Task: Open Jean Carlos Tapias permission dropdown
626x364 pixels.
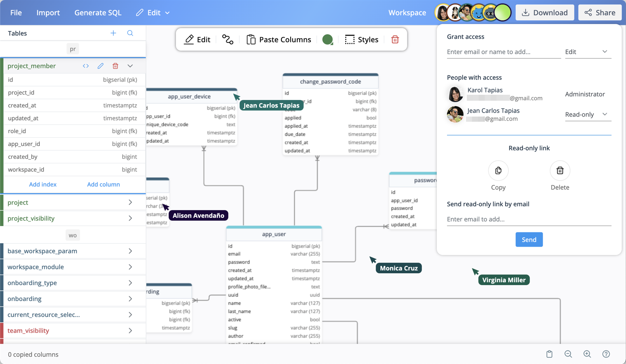Action: (587, 115)
